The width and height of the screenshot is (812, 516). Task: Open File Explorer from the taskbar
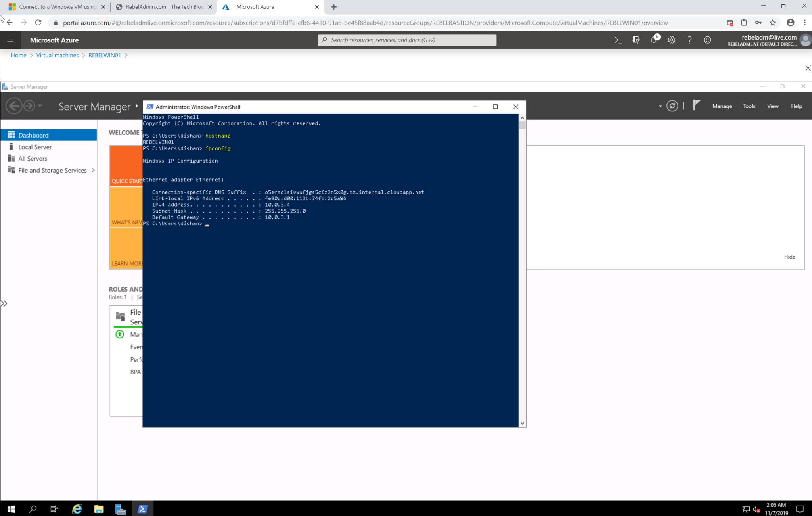[98, 508]
